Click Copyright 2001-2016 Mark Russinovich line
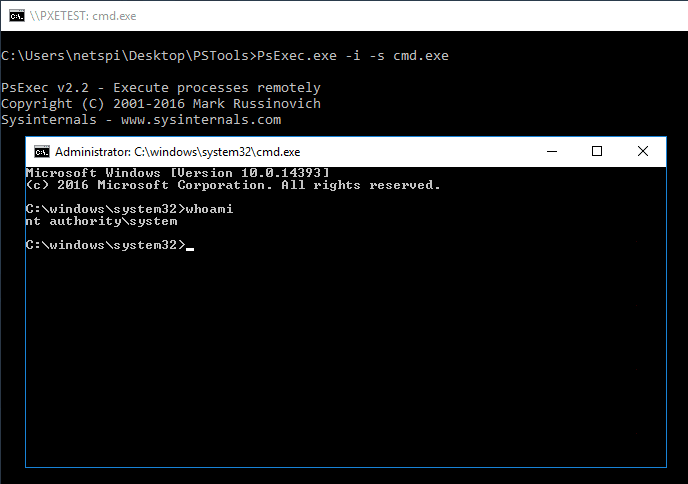 (x=161, y=104)
